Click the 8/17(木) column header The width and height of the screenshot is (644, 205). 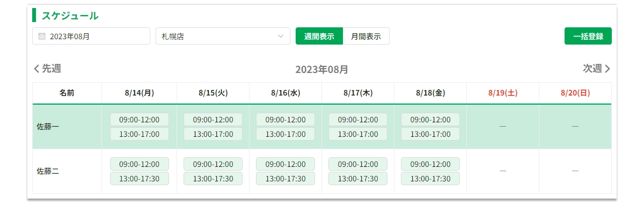358,93
